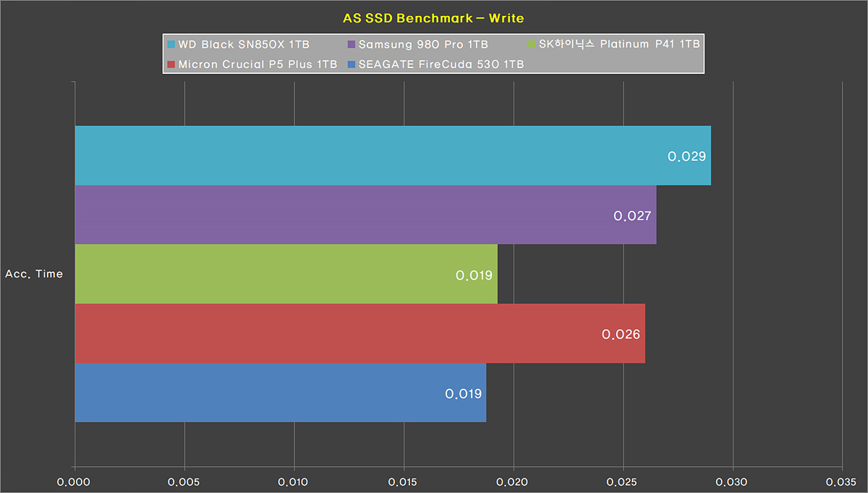Select the blue FireCuda 530 bar
Screen dimensions: 868x493
pyautogui.click(x=281, y=392)
